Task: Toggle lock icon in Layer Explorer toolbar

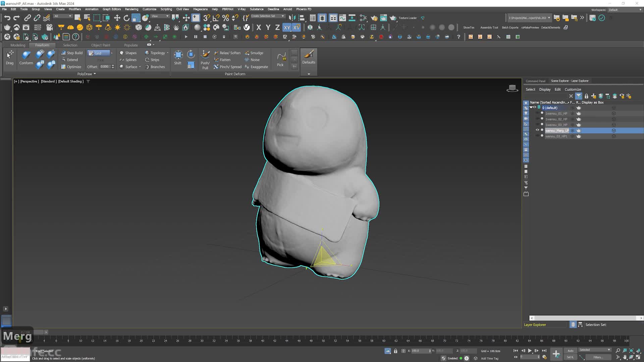Action: 586,96
